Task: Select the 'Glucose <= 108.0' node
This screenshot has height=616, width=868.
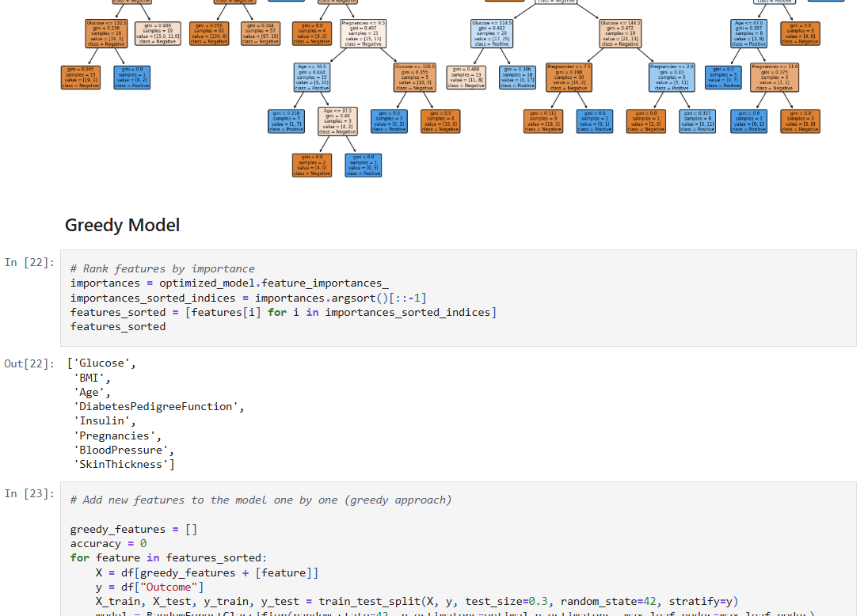Action: click(x=415, y=77)
